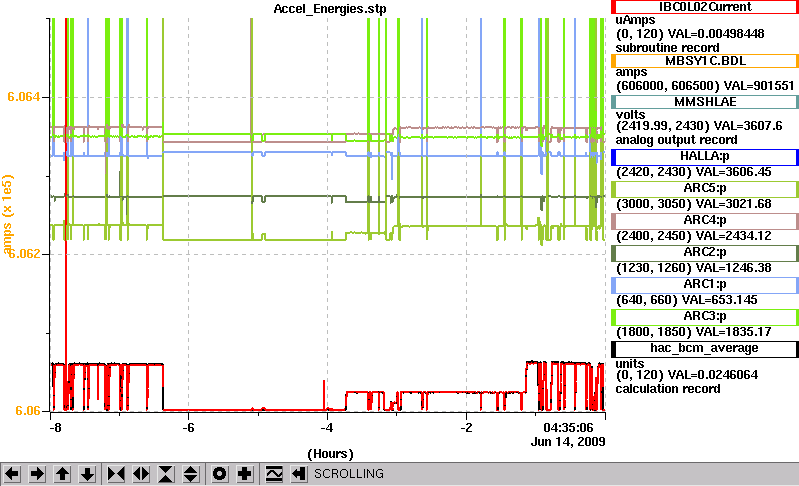This screenshot has height=486, width=799.
Task: Click the 'uAmps' units label
Action: click(x=635, y=20)
